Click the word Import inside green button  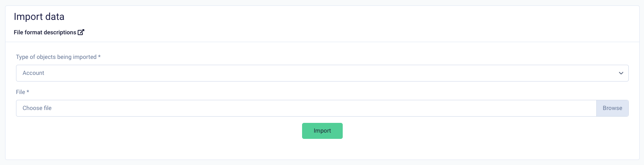(322, 131)
